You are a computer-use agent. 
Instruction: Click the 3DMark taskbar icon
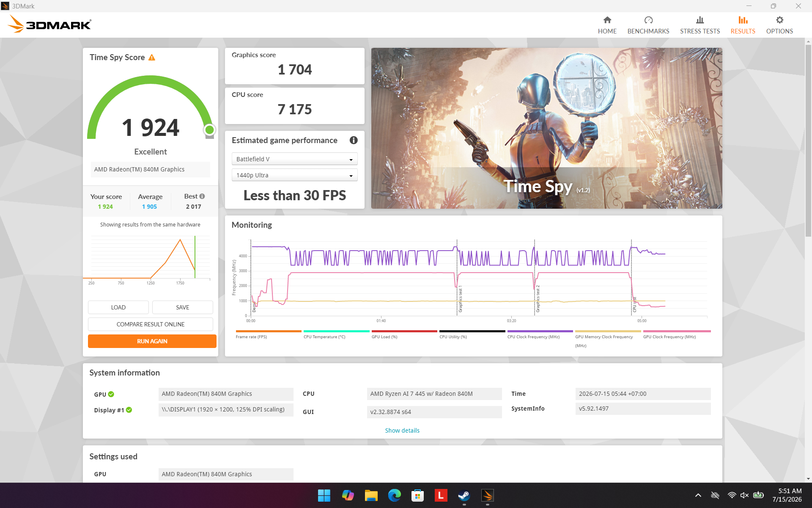487,495
